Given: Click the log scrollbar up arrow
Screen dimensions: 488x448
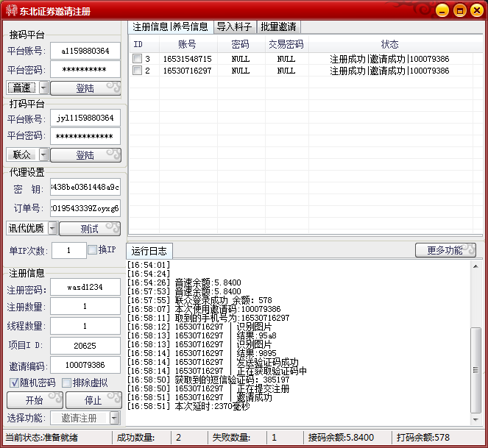Looking at the screenshot, I should point(475,266).
